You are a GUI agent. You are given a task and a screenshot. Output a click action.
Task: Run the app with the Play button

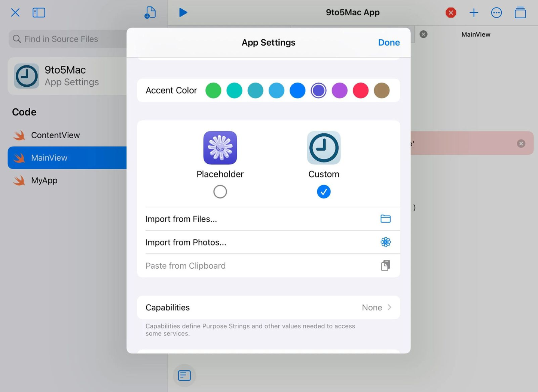(x=183, y=12)
